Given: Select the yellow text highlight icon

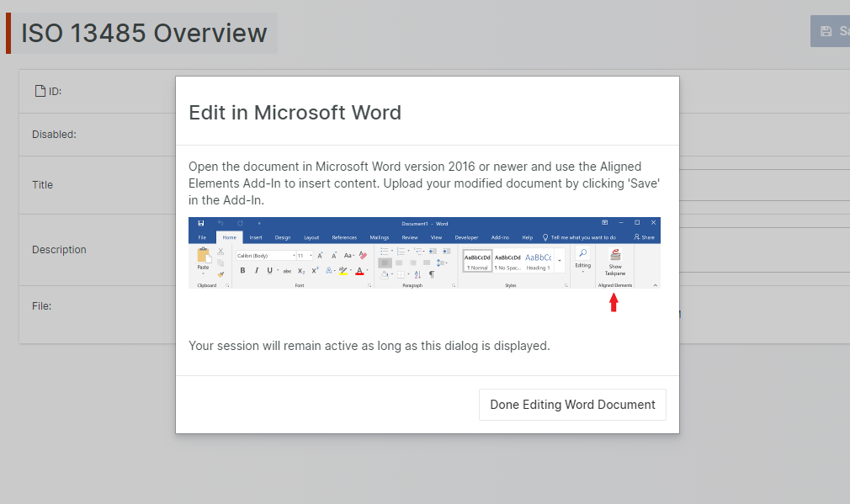Looking at the screenshot, I should tap(343, 271).
